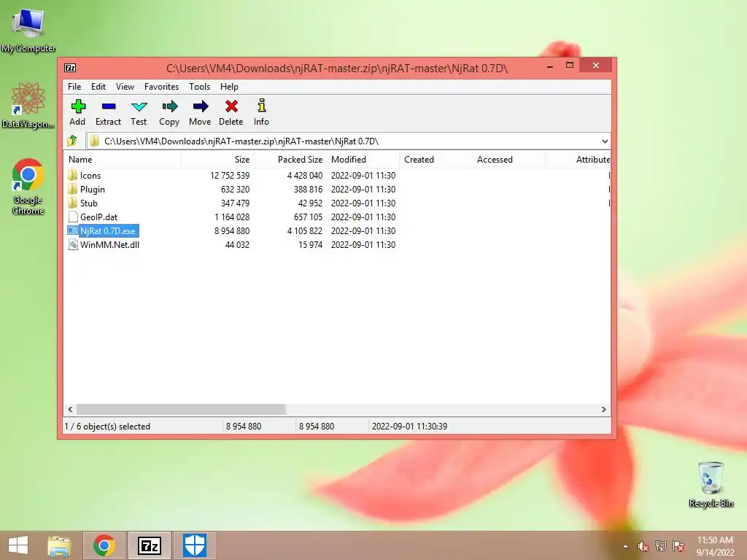Open the Help menu
This screenshot has width=747, height=560.
coord(229,87)
